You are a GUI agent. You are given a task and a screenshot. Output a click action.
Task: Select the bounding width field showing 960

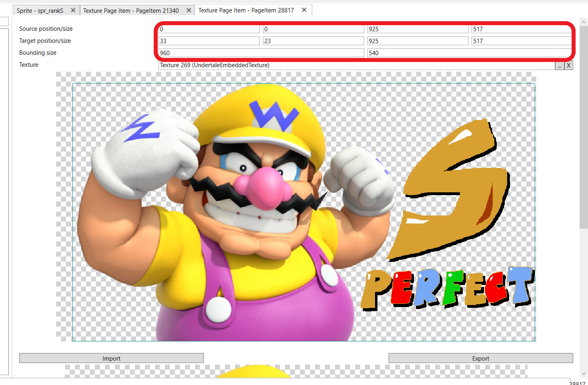[261, 53]
